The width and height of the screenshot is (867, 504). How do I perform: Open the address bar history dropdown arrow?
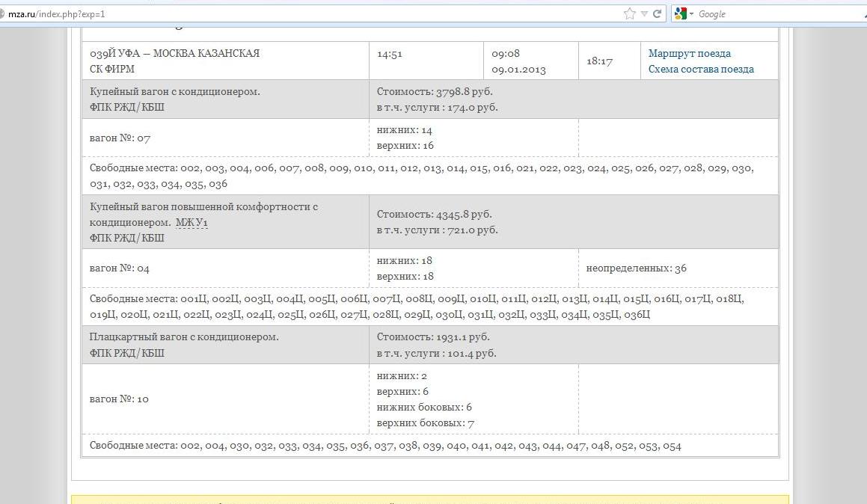pos(644,13)
